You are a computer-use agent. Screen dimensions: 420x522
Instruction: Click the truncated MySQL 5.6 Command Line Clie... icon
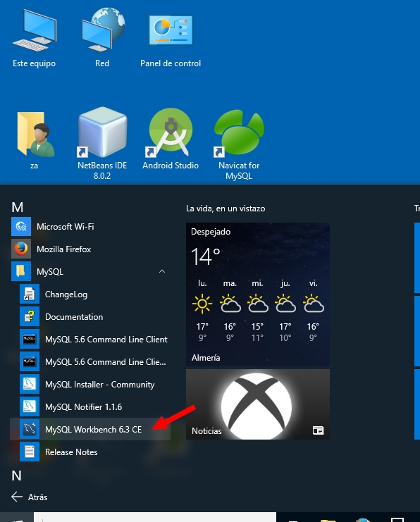point(30,362)
